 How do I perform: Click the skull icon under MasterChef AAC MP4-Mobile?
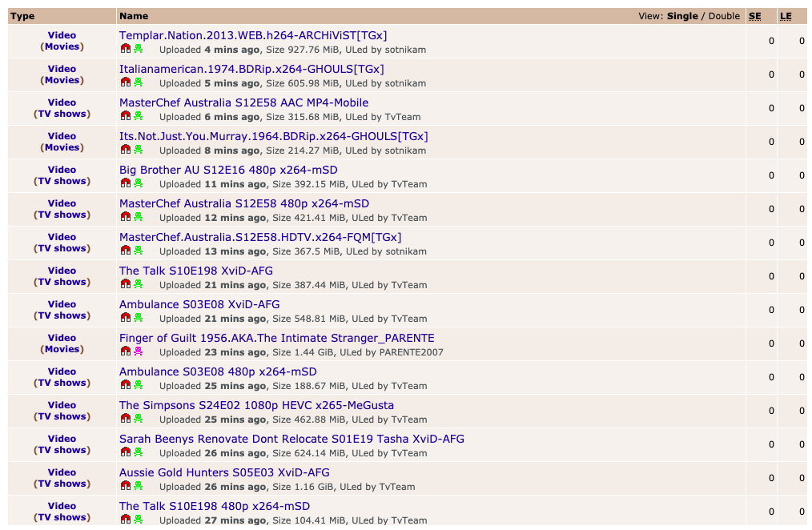point(139,116)
